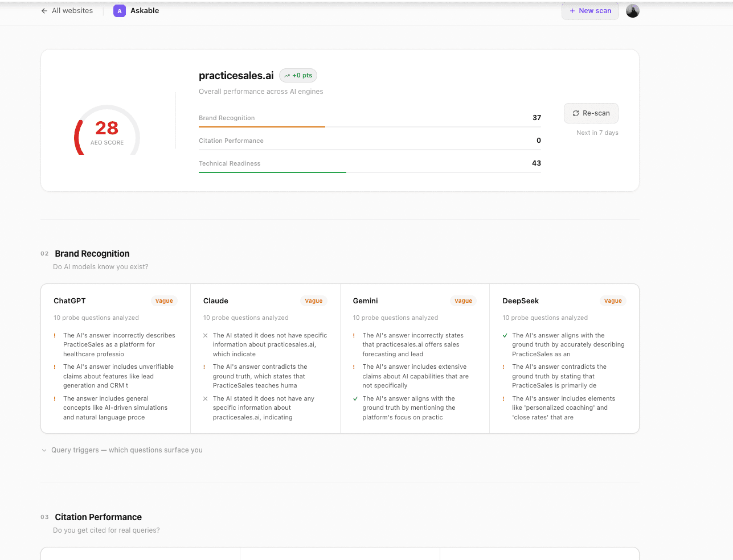This screenshot has height=560, width=733.
Task: Click the Brand Recognition section heading
Action: coord(92,254)
